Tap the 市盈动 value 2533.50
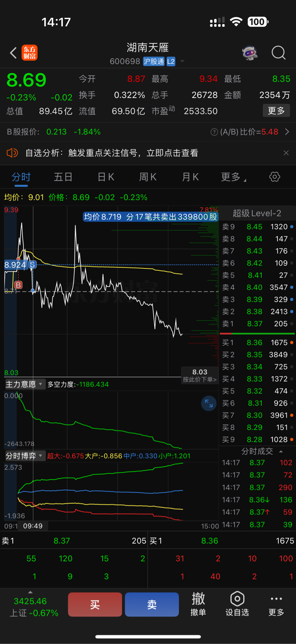296x644 pixels. [200, 111]
